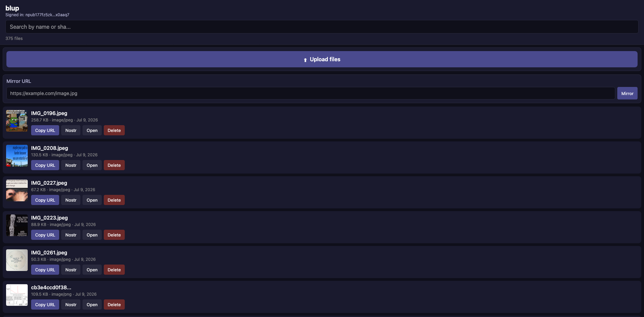Select the IMG_0208.jpeg thumbnail image
This screenshot has height=317, width=644.
coord(17,156)
